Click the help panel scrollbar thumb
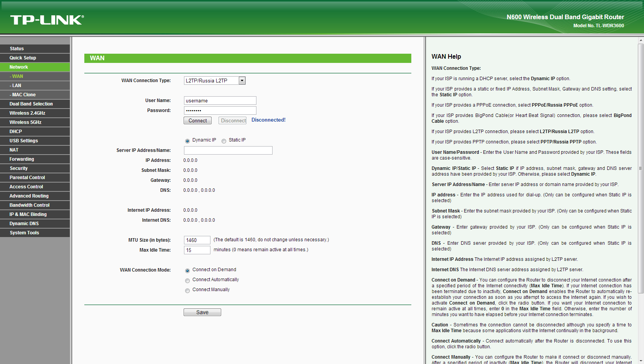The width and height of the screenshot is (644, 364). click(x=641, y=168)
